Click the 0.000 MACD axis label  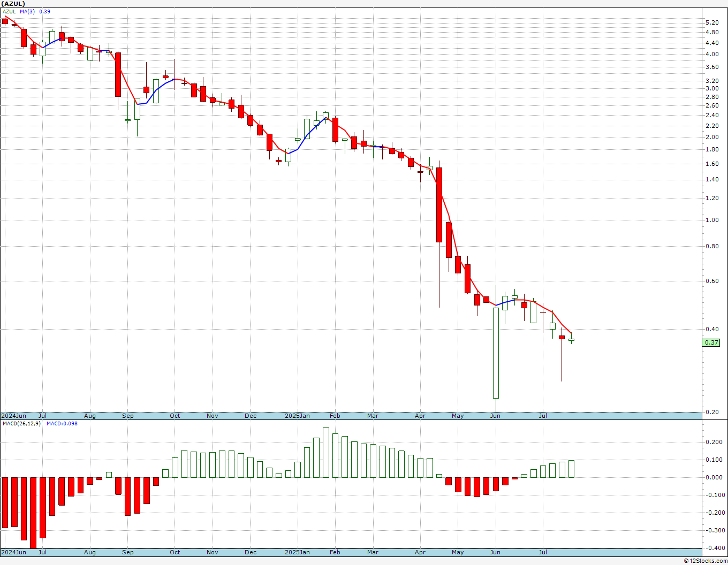714,477
